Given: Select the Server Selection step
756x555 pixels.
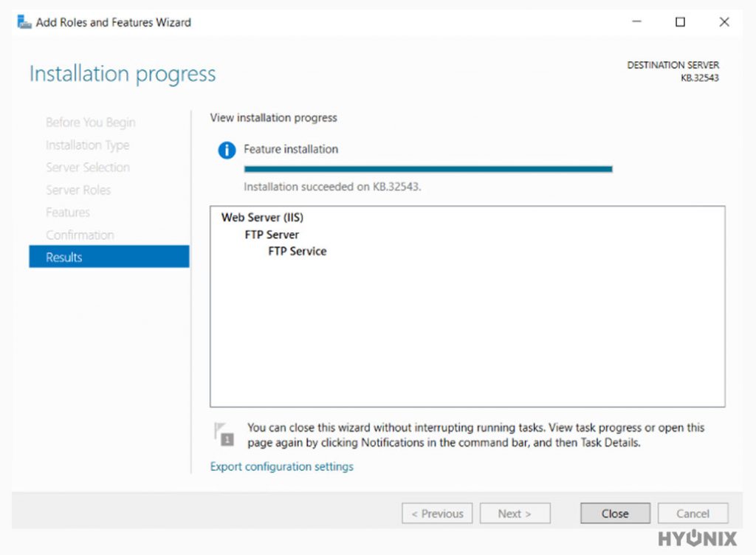Looking at the screenshot, I should [x=88, y=168].
